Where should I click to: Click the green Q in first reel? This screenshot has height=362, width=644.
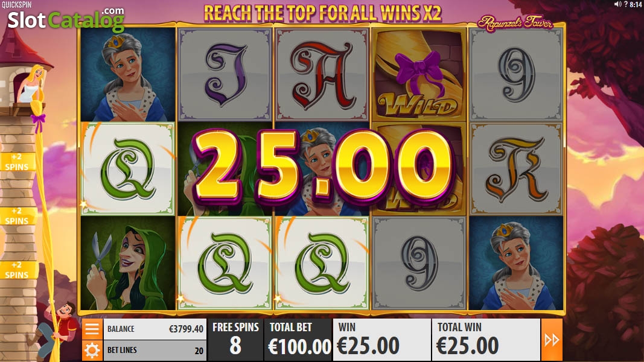click(x=128, y=169)
